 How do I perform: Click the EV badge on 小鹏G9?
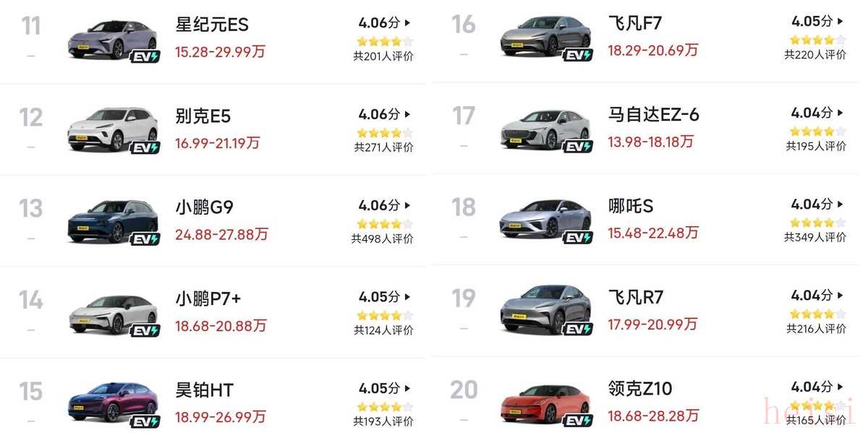(x=145, y=239)
